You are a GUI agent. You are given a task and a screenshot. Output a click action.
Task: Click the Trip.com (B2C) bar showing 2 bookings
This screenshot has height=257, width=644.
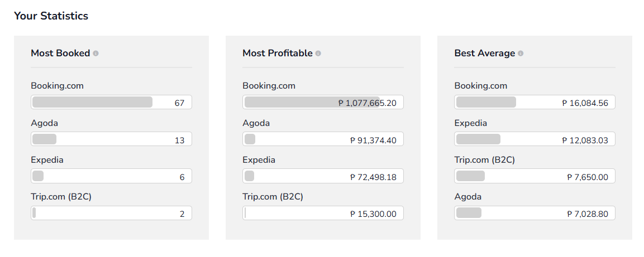[x=111, y=213]
